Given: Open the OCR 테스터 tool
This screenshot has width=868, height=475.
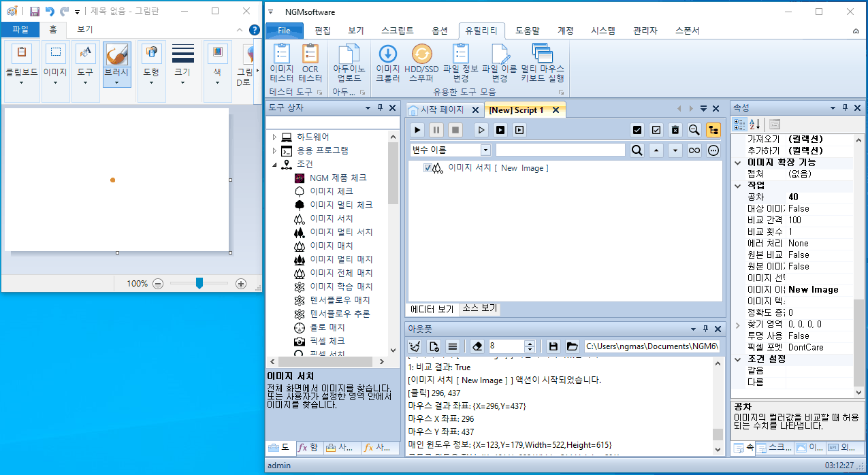Looking at the screenshot, I should click(x=310, y=63).
